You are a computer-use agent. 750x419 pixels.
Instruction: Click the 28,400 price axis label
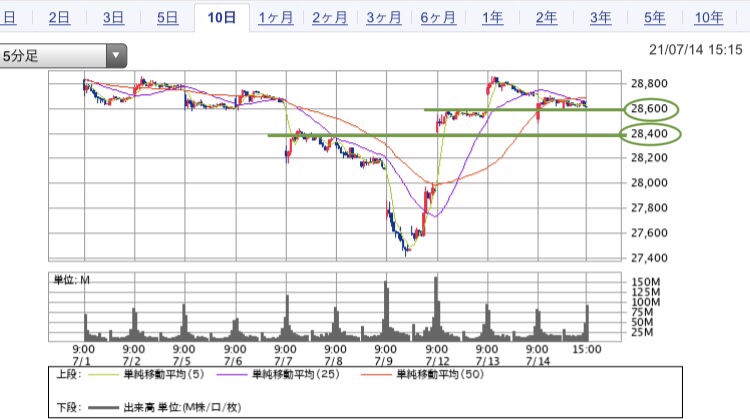(x=649, y=133)
